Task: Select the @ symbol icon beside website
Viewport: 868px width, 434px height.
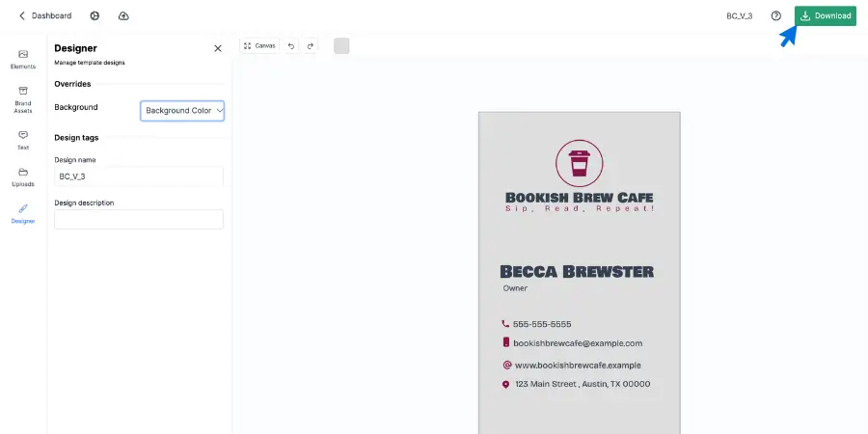Action: (x=507, y=365)
